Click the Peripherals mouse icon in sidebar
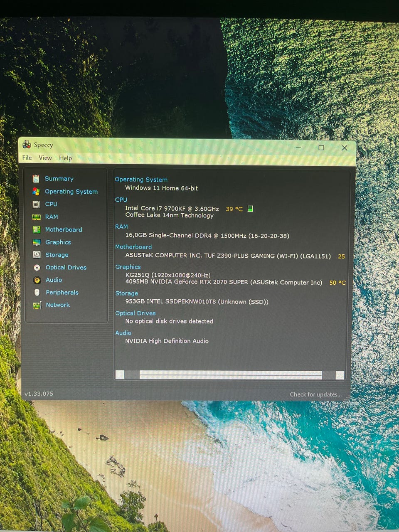The height and width of the screenshot is (532, 399). (37, 293)
